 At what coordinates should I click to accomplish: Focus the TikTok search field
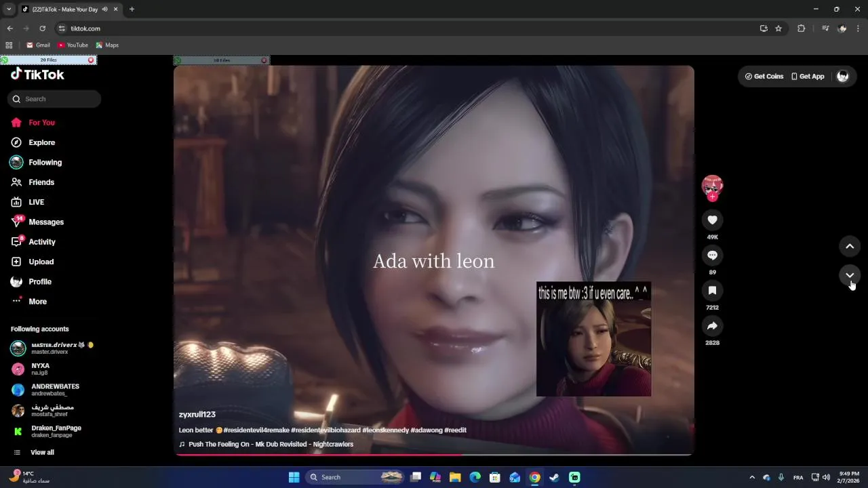54,99
